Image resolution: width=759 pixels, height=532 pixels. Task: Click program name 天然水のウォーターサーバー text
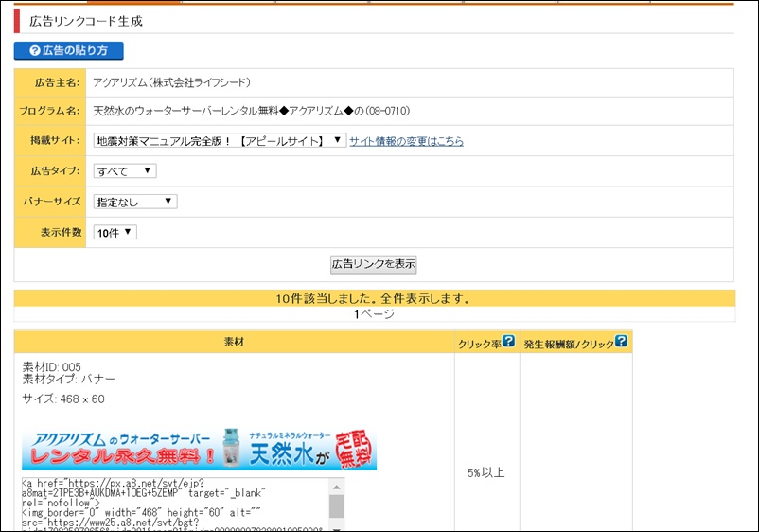[251, 111]
